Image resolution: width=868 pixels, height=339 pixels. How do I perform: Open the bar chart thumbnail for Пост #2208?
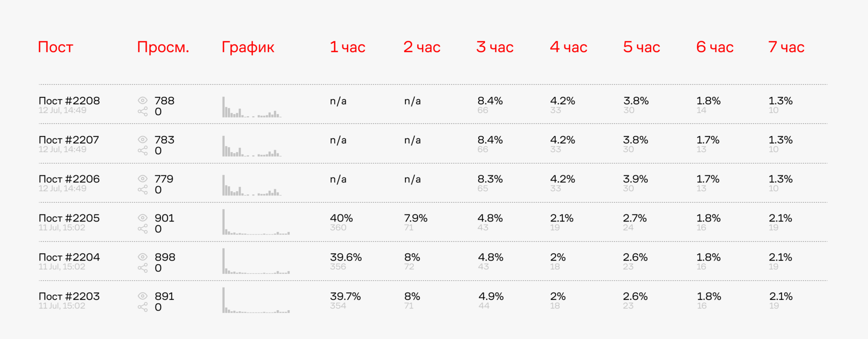252,107
